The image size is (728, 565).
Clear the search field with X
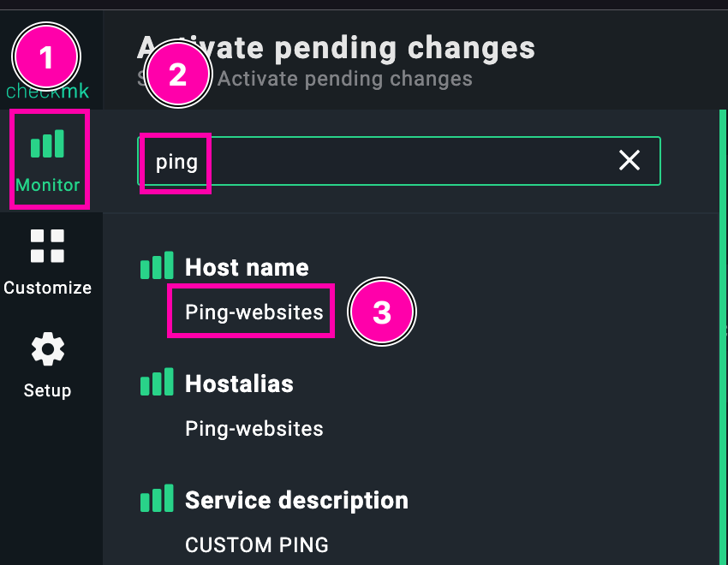pos(630,160)
